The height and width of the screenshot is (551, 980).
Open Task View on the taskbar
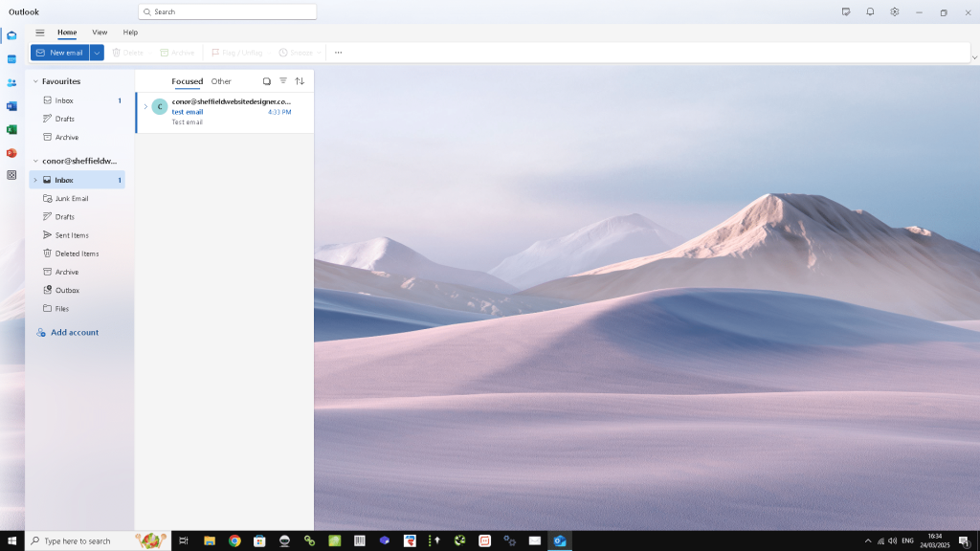[x=184, y=541]
